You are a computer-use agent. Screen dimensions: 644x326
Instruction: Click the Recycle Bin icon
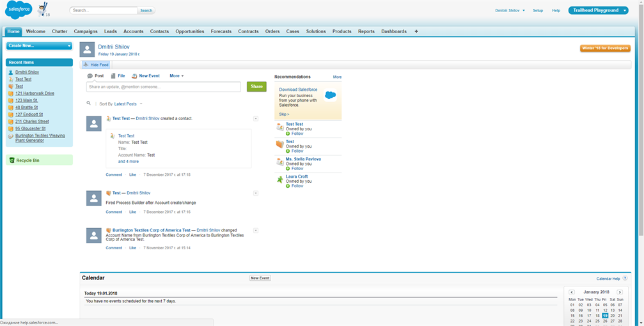(12, 160)
